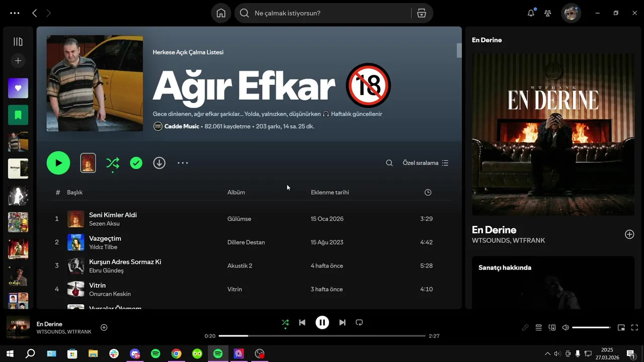Select song 'Kurşun Adres Sormaz Ki'
644x362 pixels.
[x=125, y=262]
